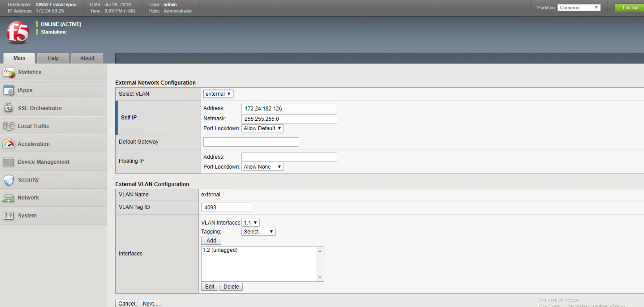Image resolution: width=644 pixels, height=307 pixels.
Task: Select the Network switch icon
Action: pos(9,198)
